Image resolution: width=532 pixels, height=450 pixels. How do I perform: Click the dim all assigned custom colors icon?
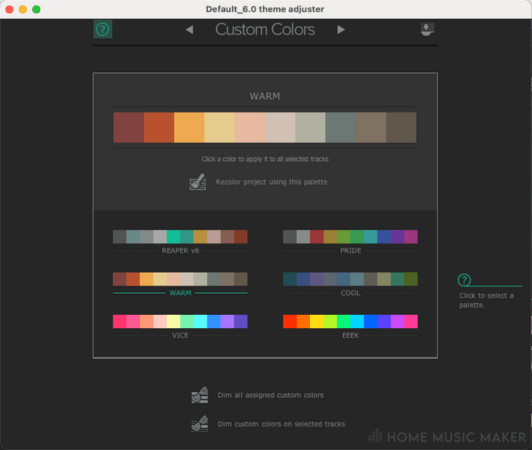click(200, 395)
